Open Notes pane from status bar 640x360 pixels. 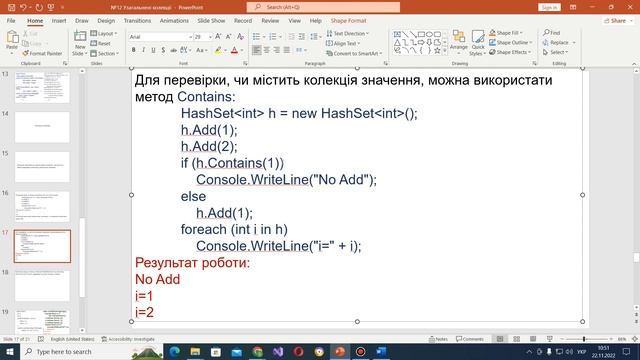[438, 339]
